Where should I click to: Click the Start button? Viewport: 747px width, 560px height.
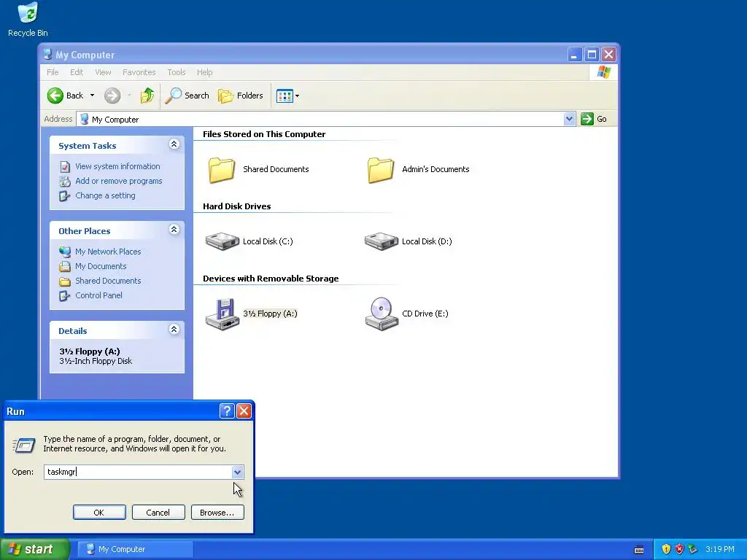coord(34,549)
